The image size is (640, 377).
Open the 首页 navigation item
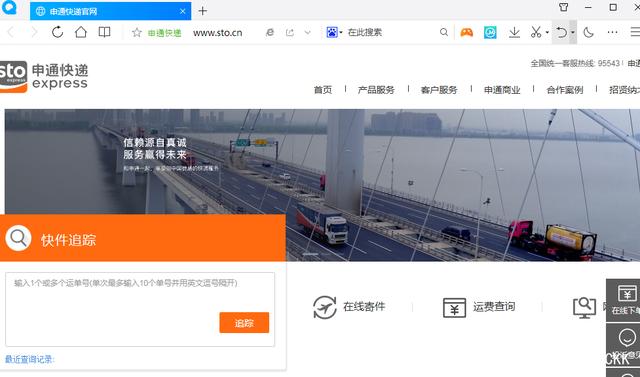point(322,90)
